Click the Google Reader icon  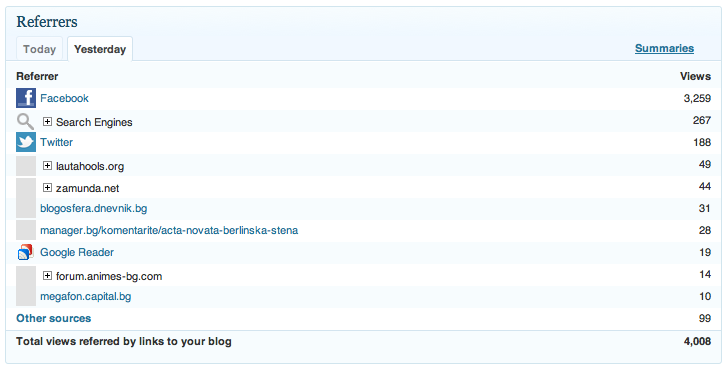coord(26,252)
